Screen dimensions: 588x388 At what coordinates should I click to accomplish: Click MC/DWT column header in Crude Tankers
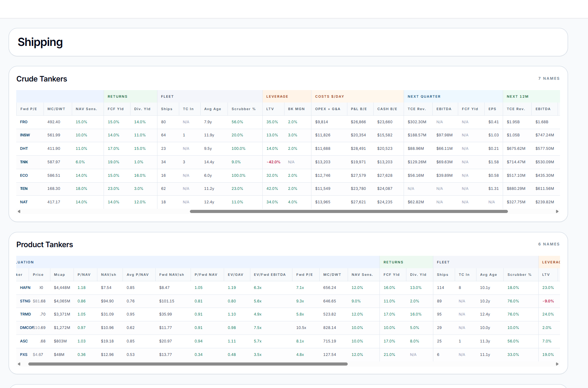point(56,109)
